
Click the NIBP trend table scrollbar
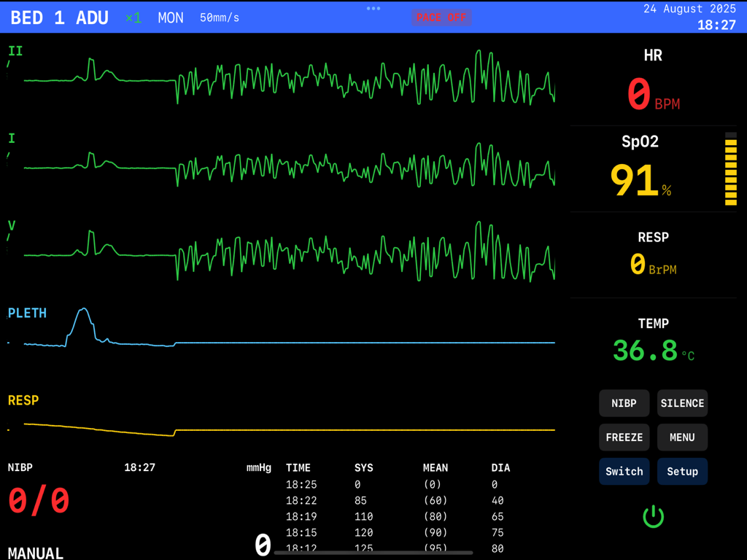(373, 553)
